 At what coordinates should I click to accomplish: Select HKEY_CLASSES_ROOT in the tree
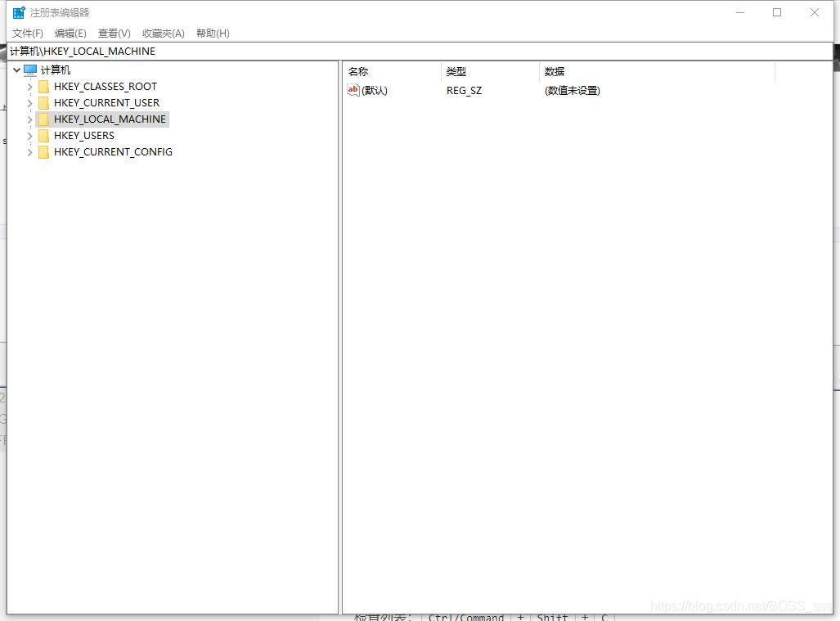pyautogui.click(x=106, y=87)
